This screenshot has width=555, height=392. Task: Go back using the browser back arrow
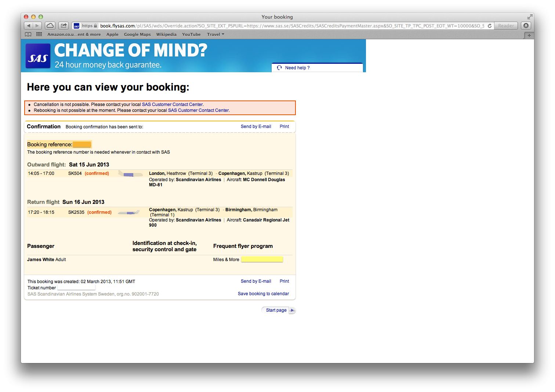pyautogui.click(x=29, y=26)
